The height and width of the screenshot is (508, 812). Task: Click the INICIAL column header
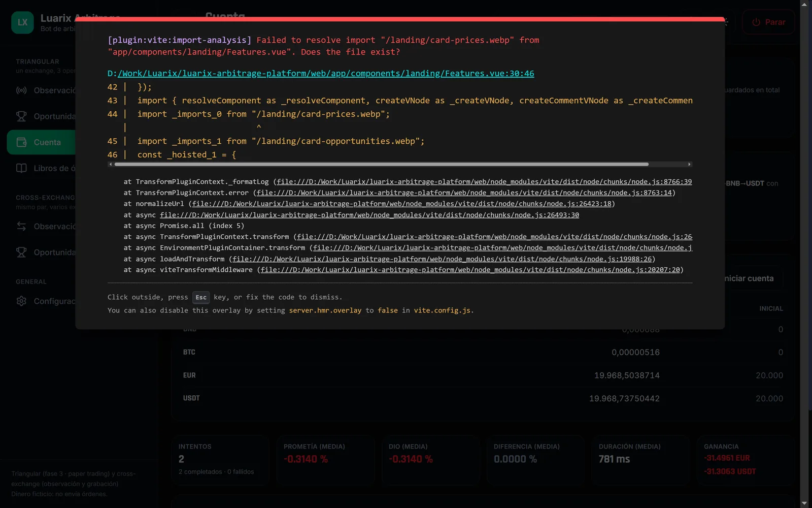click(x=771, y=309)
